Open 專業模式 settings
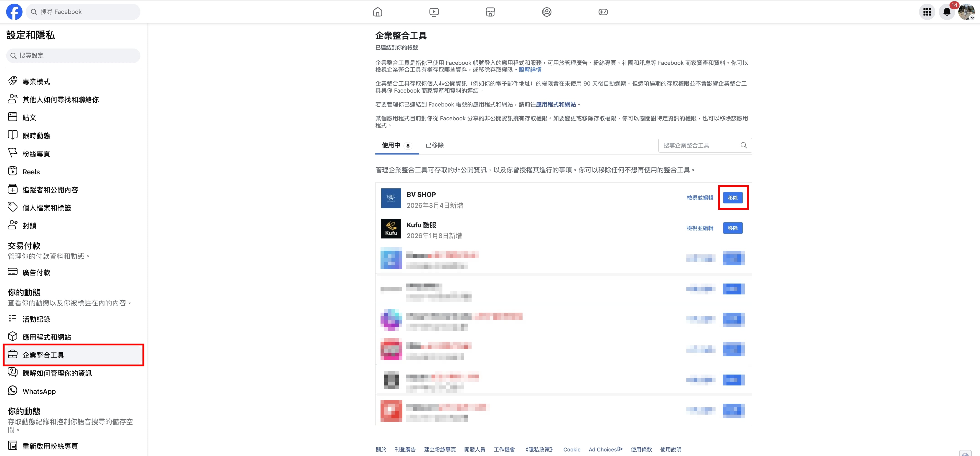The width and height of the screenshot is (980, 456). click(x=73, y=81)
